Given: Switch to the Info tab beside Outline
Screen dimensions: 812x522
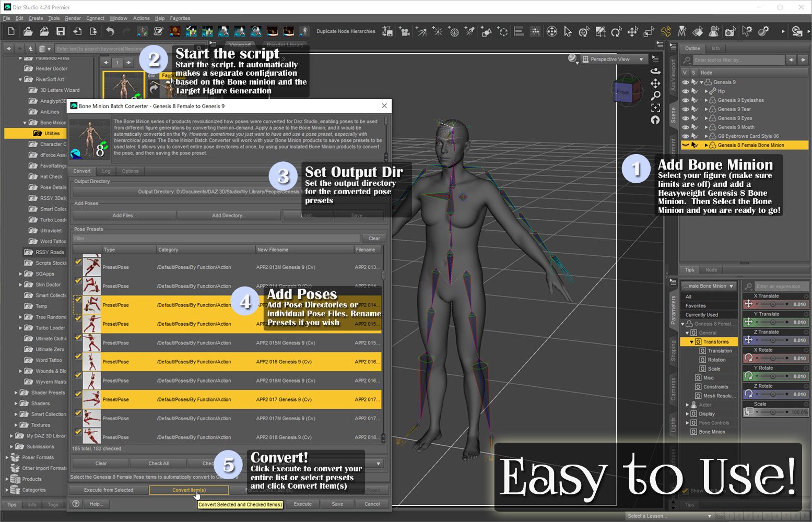Looking at the screenshot, I should (x=715, y=48).
